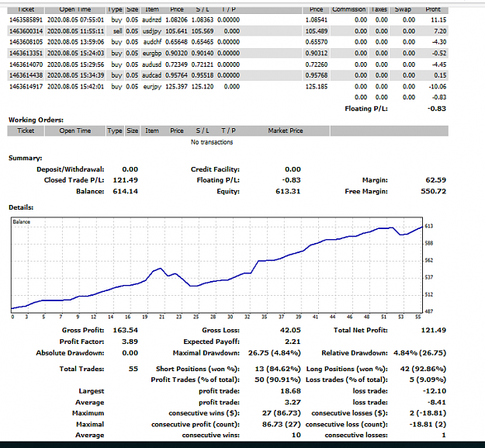The height and width of the screenshot is (448, 485).
Task: Click the 613 axis label on chart
Action: coord(429,226)
